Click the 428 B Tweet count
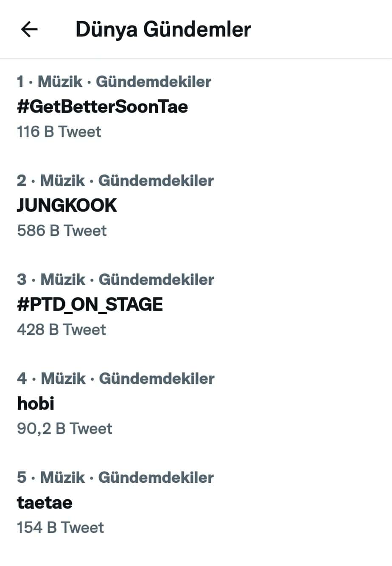This screenshot has width=392, height=566. point(62,329)
